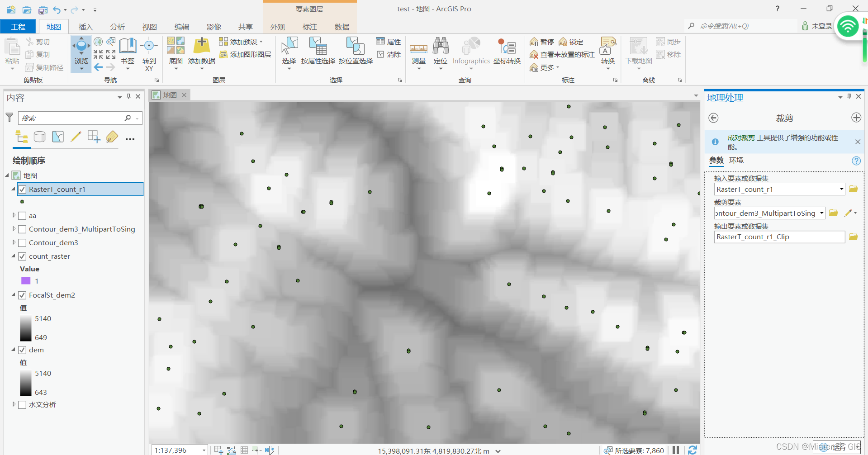The width and height of the screenshot is (868, 455).
Task: Open the 测量 (Measure) tool
Action: [418, 50]
